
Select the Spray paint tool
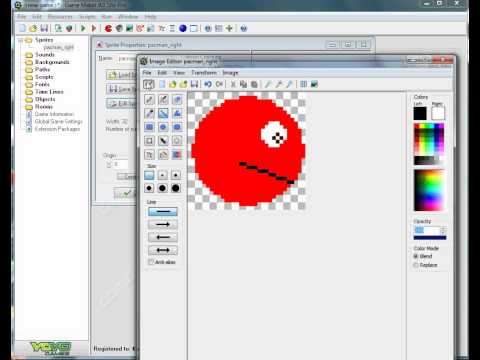tap(163, 99)
